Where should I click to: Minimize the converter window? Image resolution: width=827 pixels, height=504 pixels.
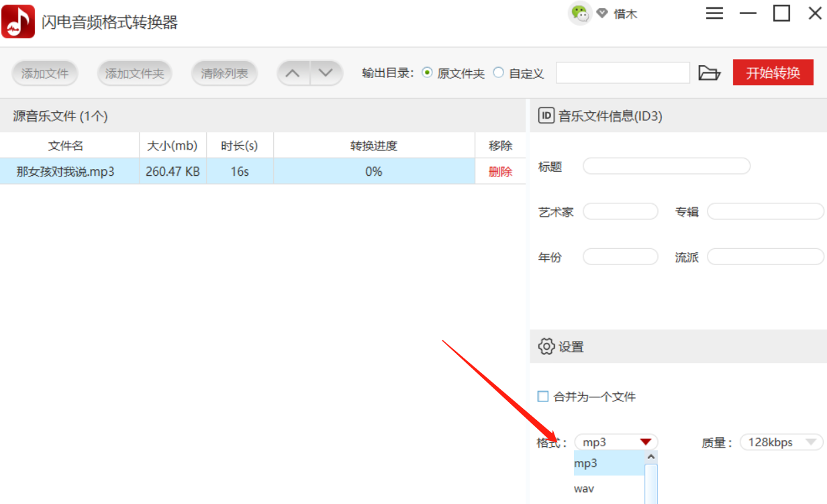point(748,13)
